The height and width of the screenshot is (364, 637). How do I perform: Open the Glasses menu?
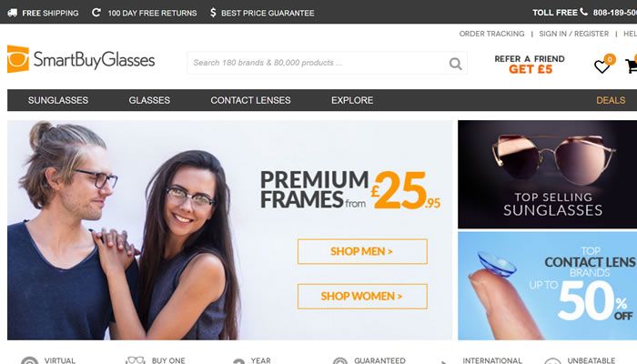click(x=149, y=100)
